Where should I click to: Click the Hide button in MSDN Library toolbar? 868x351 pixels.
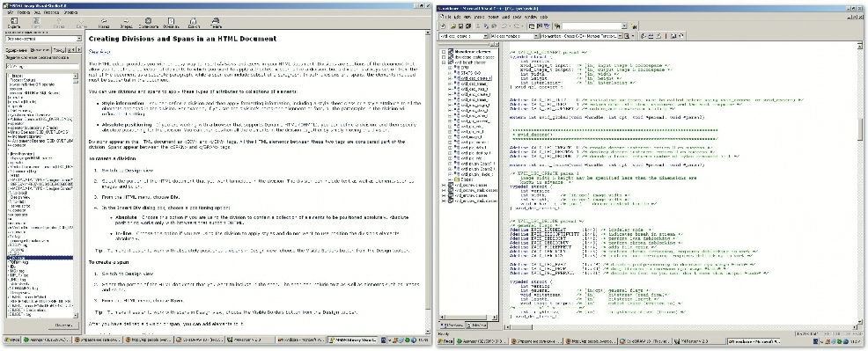[x=14, y=22]
